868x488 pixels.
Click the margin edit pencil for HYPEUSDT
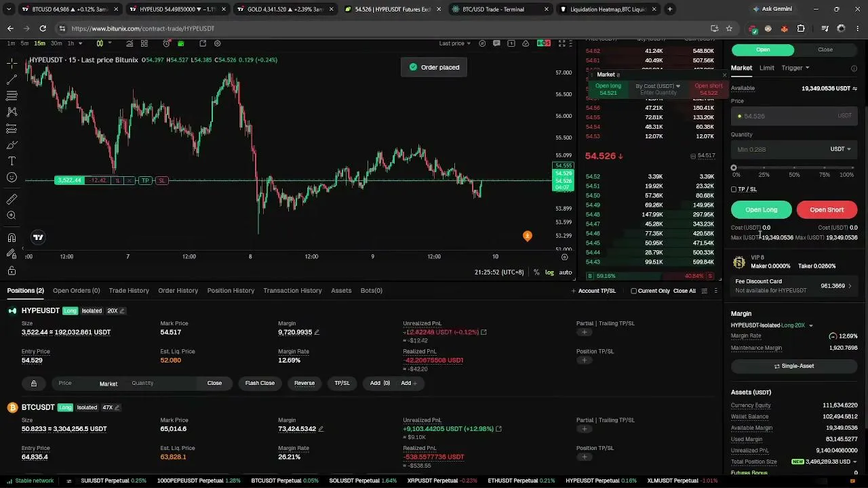(317, 332)
